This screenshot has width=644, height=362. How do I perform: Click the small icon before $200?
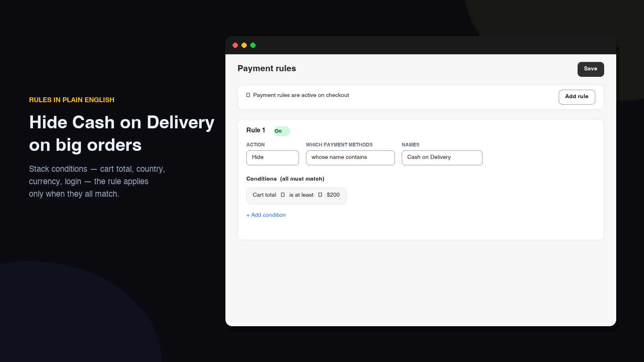click(320, 195)
